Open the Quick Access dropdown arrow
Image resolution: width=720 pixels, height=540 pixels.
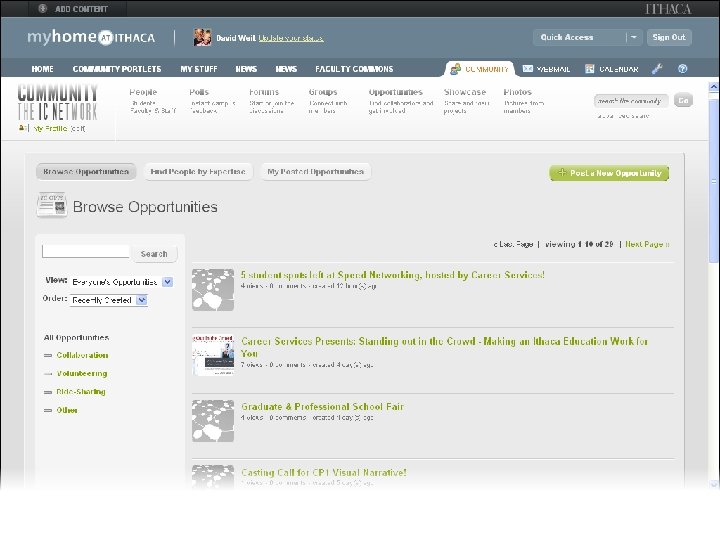point(634,37)
